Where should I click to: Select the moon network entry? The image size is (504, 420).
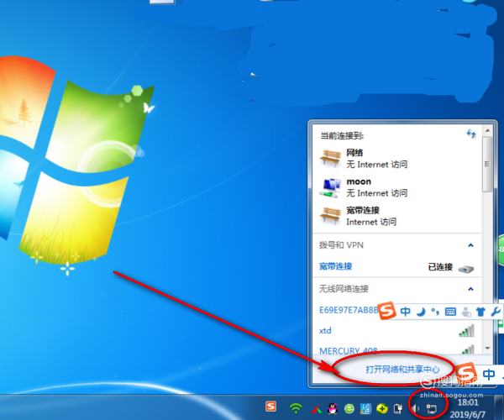click(x=397, y=187)
